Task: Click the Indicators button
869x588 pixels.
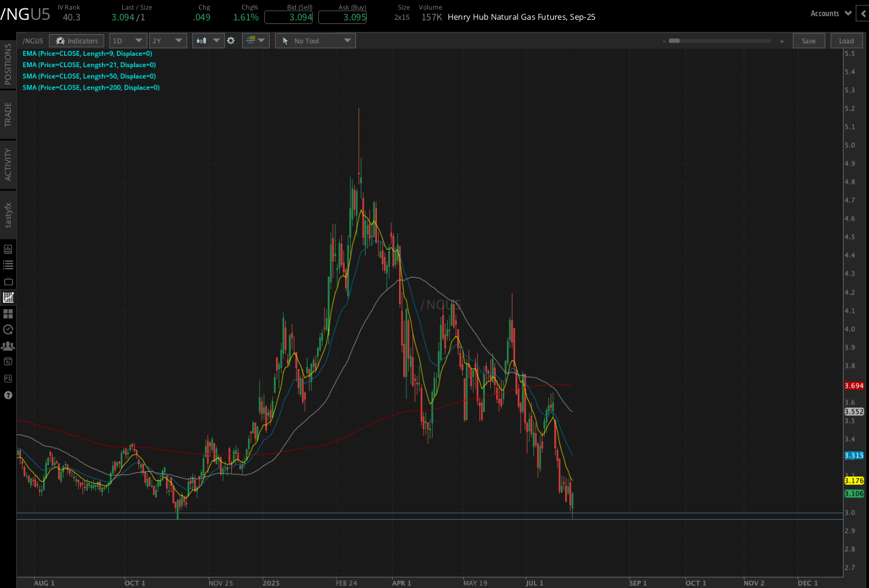Action: coord(76,41)
